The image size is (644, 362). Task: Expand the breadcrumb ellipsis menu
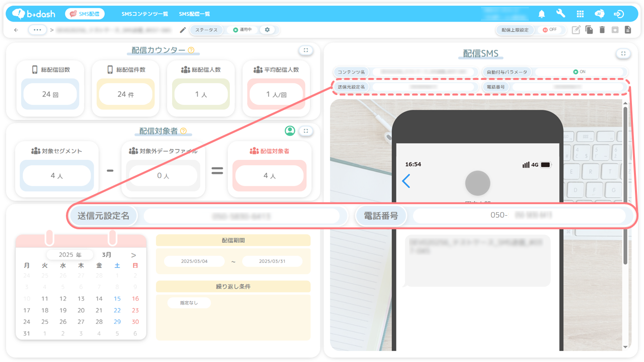(x=37, y=30)
